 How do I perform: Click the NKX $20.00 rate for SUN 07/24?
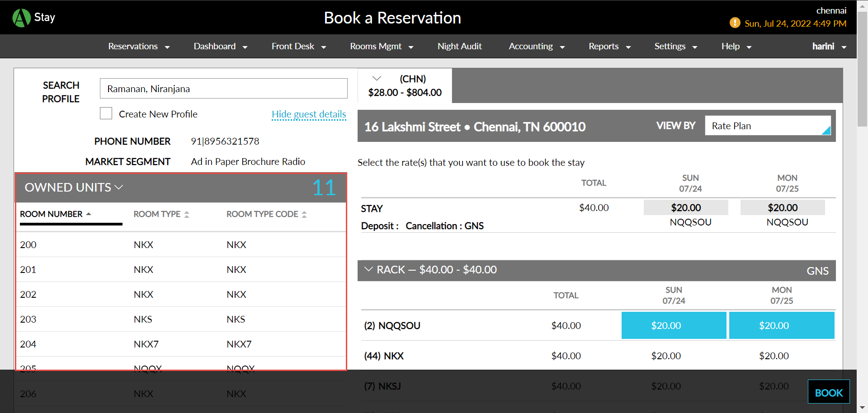click(666, 356)
